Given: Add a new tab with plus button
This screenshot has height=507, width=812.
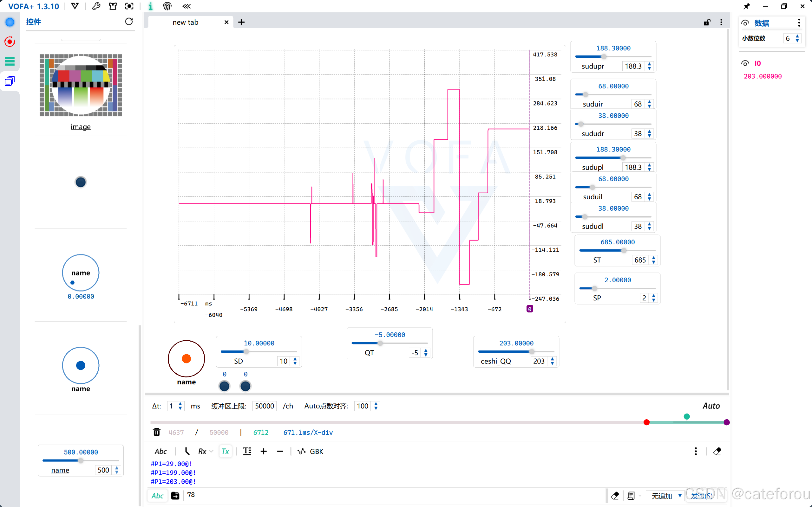Looking at the screenshot, I should [241, 22].
